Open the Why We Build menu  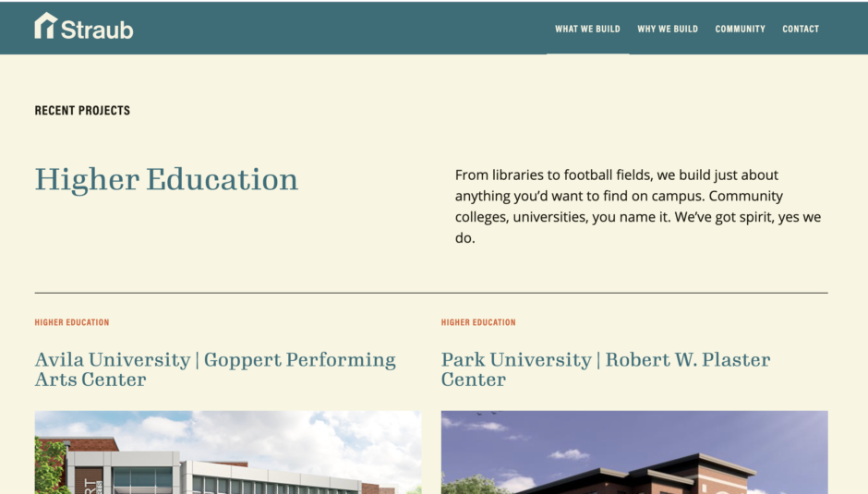[668, 29]
